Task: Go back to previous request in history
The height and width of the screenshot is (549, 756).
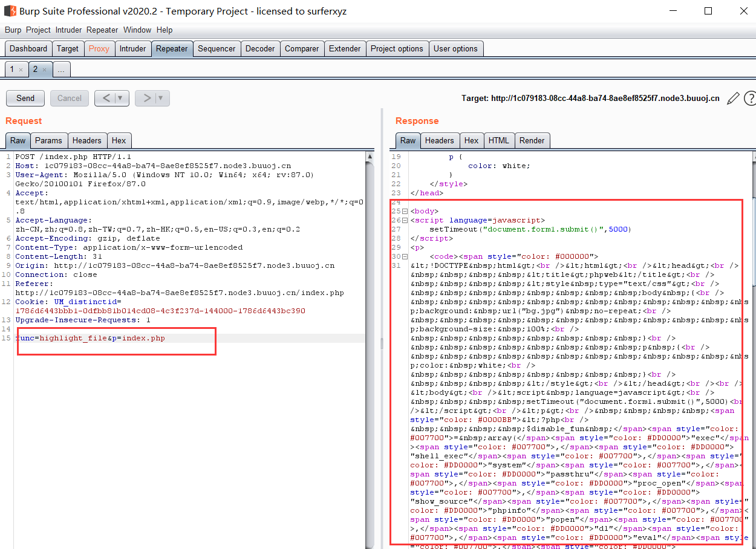Action: point(105,98)
